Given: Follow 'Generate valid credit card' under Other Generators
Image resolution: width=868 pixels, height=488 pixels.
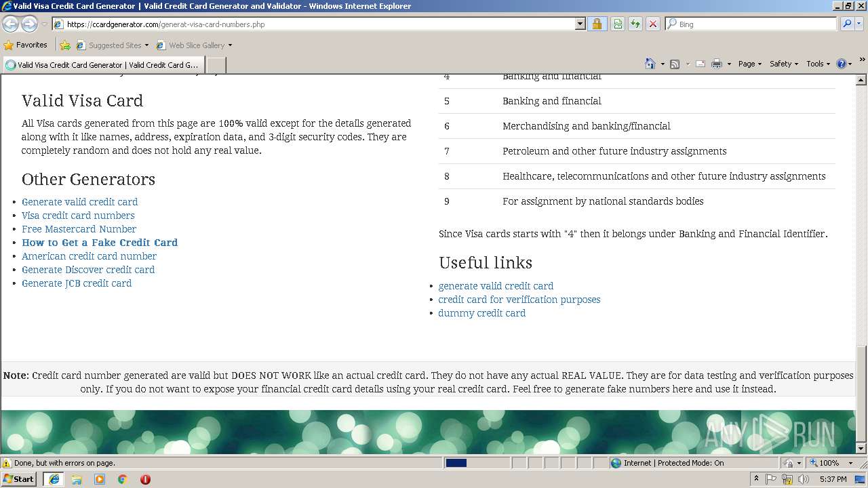Looking at the screenshot, I should pyautogui.click(x=79, y=202).
